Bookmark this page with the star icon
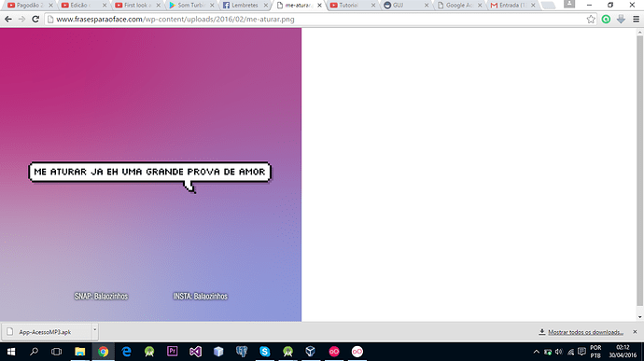 591,20
